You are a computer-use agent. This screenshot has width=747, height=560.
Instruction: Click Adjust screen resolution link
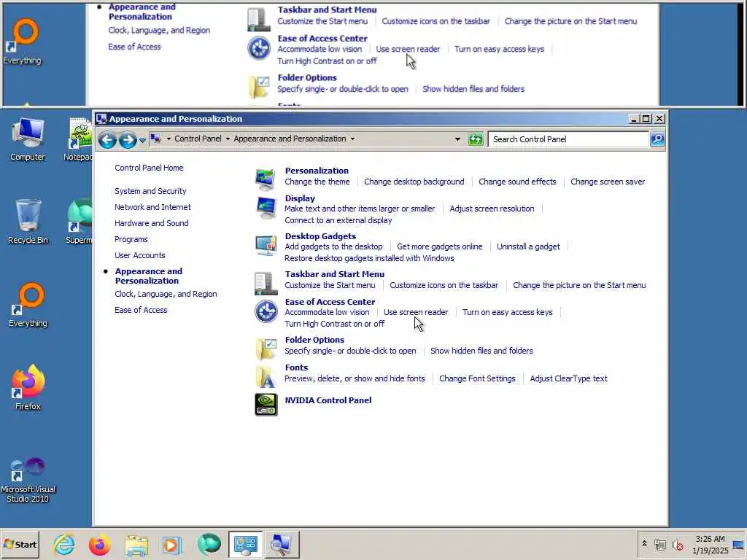[x=492, y=209]
